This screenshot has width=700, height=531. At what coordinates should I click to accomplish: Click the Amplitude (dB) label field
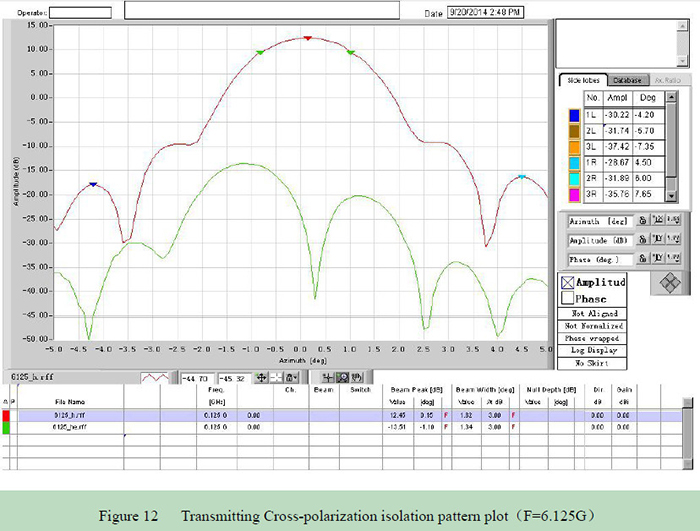click(x=600, y=240)
